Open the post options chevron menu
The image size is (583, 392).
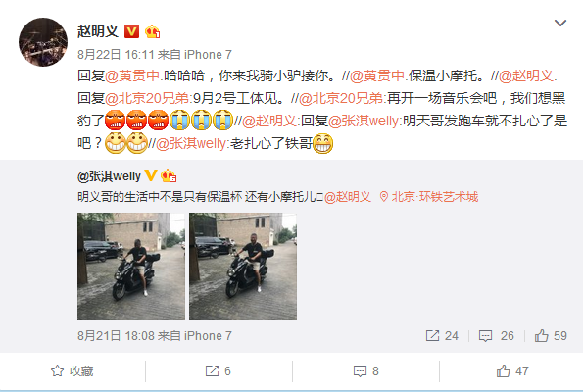(559, 24)
